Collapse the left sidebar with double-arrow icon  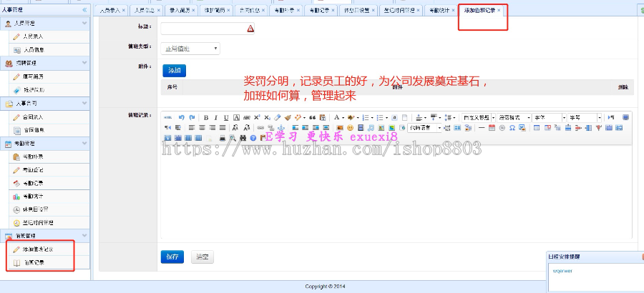click(x=84, y=10)
